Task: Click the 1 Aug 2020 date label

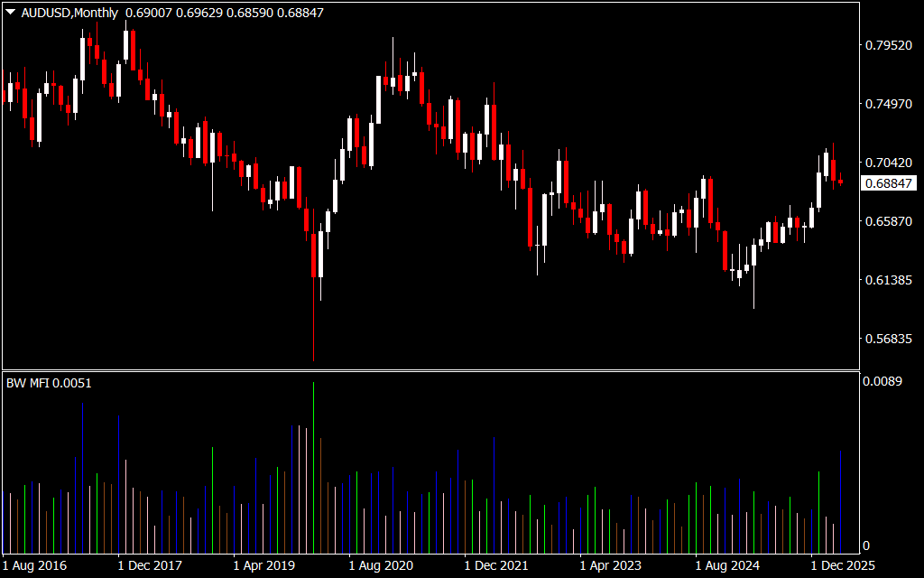Action: 380,566
